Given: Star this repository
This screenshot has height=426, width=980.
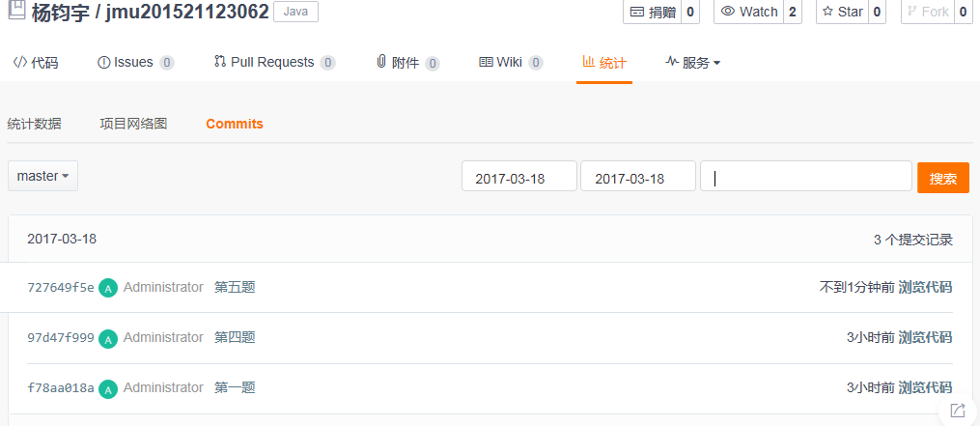Looking at the screenshot, I should (x=842, y=12).
